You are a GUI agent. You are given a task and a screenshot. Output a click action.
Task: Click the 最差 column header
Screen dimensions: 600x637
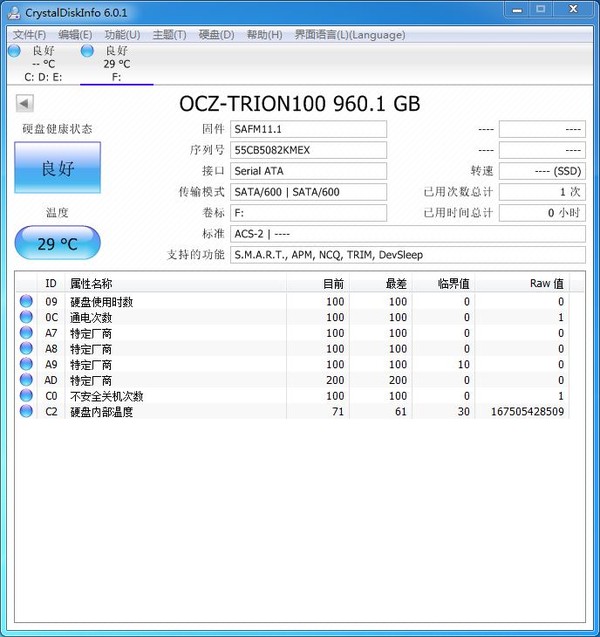coord(381,284)
